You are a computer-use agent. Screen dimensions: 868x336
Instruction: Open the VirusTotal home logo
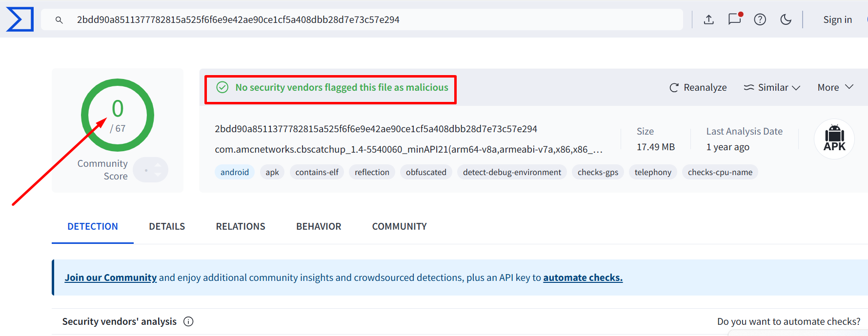click(20, 20)
